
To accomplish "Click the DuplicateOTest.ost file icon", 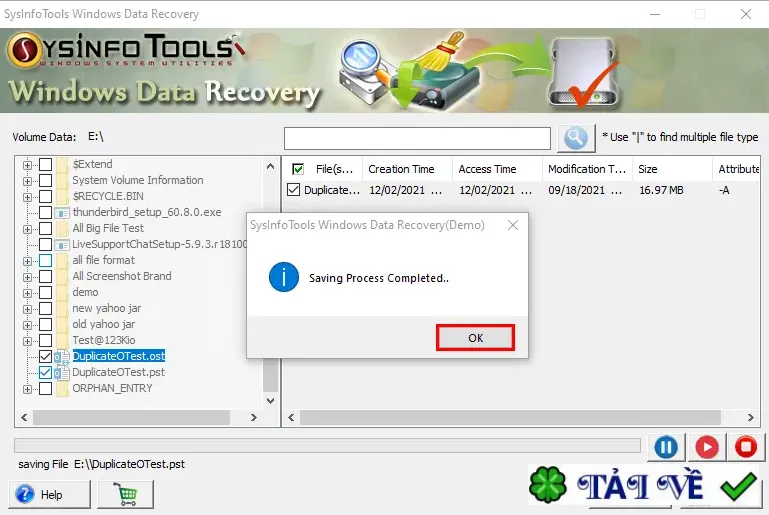I will click(62, 357).
